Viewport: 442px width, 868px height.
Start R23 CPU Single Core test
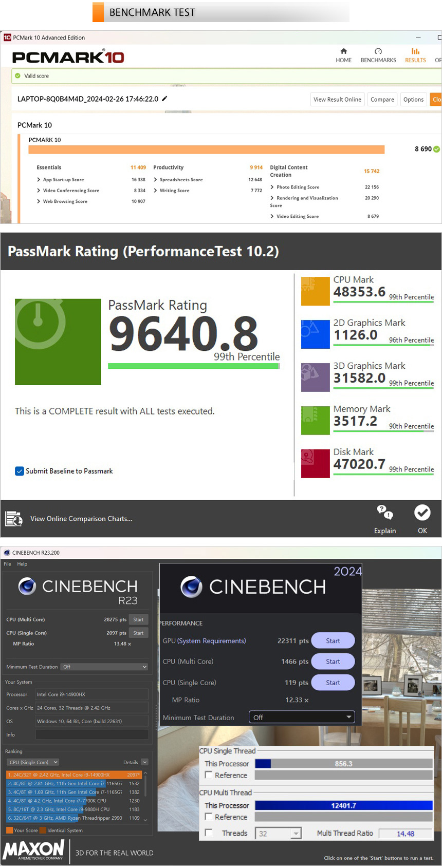point(138,633)
